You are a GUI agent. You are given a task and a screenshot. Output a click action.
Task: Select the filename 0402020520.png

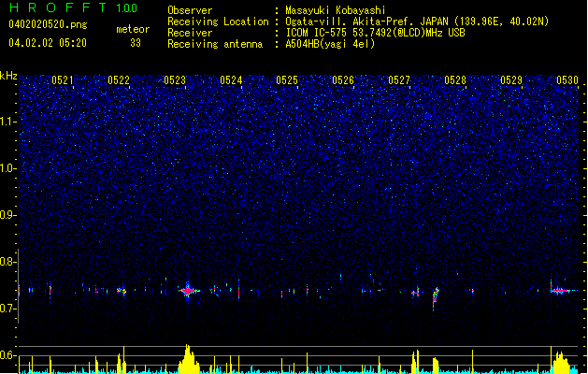[x=48, y=24]
